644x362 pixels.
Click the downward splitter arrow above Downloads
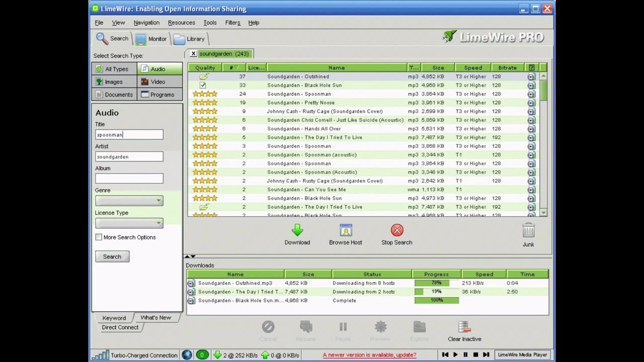(x=193, y=257)
